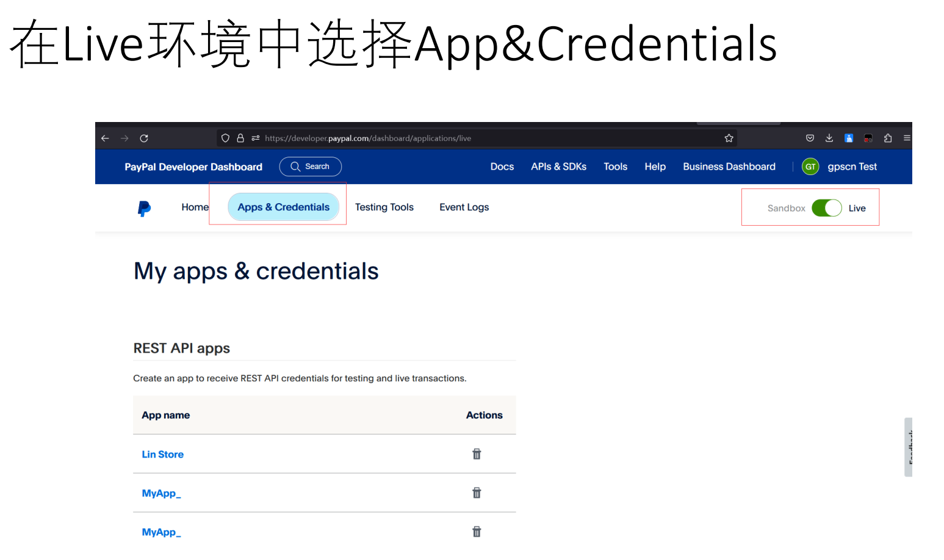Bookmark this page with the star icon

(x=729, y=138)
